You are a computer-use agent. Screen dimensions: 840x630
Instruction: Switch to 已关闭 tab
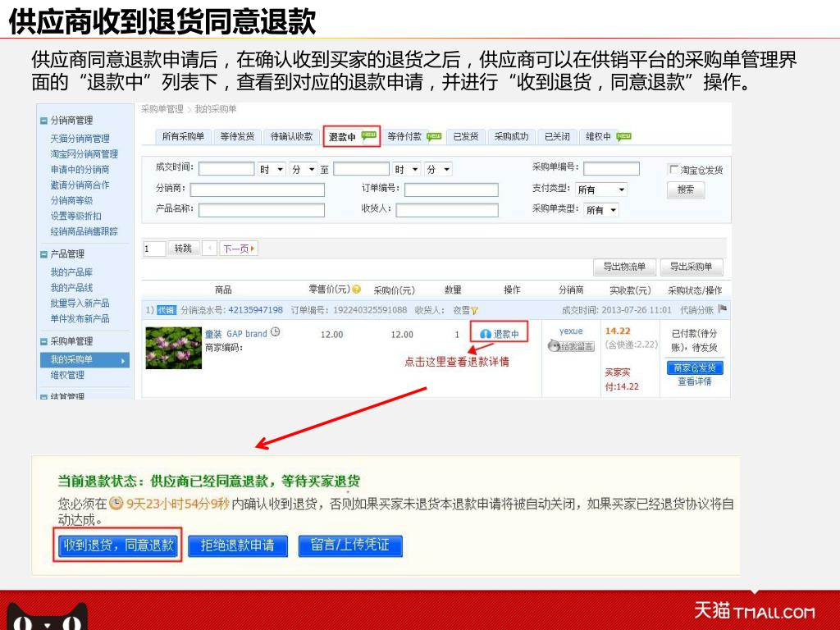[557, 137]
